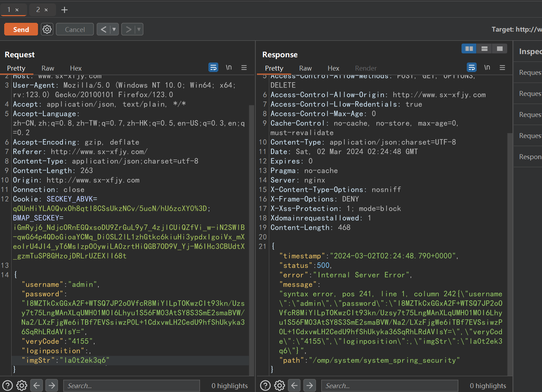Click "error":"Internal Server Error" line
Viewport: 542px width, 392px height.
click(x=346, y=275)
